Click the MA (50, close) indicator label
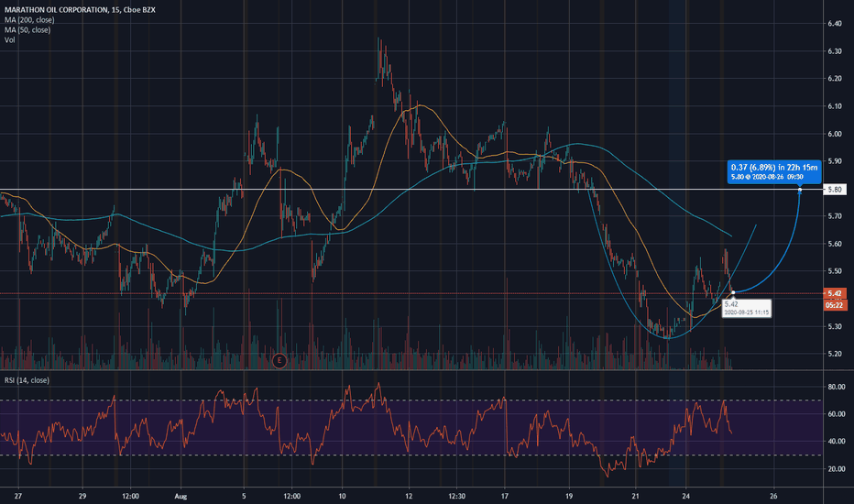Viewport: 854px width, 504px height. 27,30
